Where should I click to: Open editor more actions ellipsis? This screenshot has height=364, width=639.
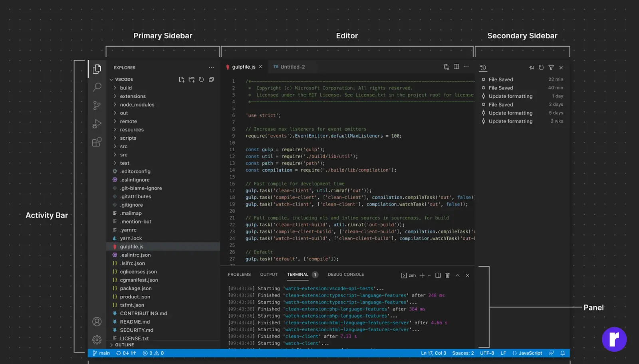[466, 67]
